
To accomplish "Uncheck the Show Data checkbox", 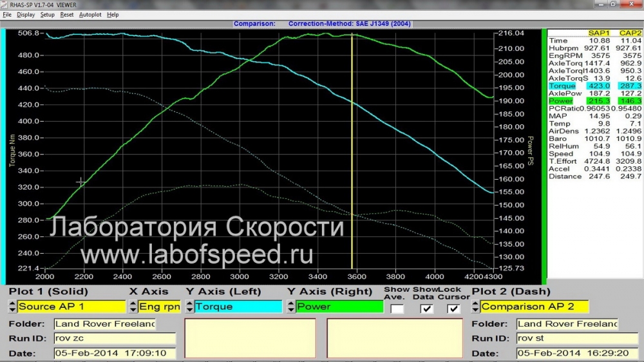I will pyautogui.click(x=426, y=308).
